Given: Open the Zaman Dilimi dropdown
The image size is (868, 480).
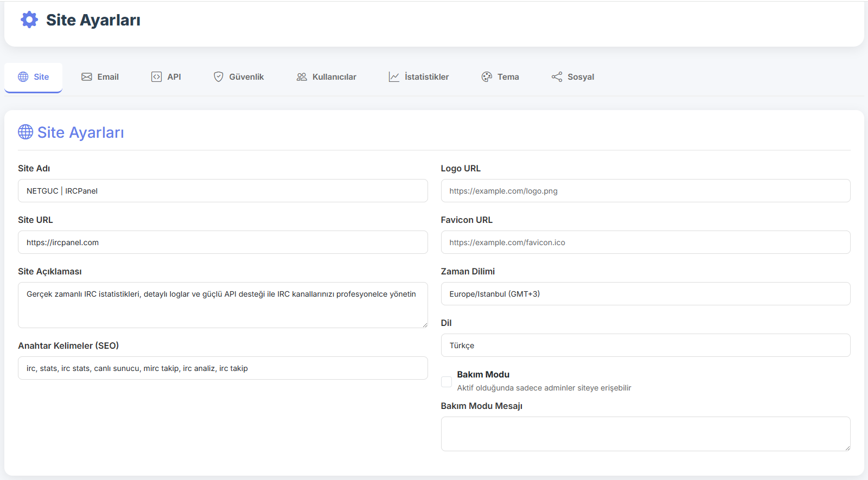Looking at the screenshot, I should tap(645, 294).
